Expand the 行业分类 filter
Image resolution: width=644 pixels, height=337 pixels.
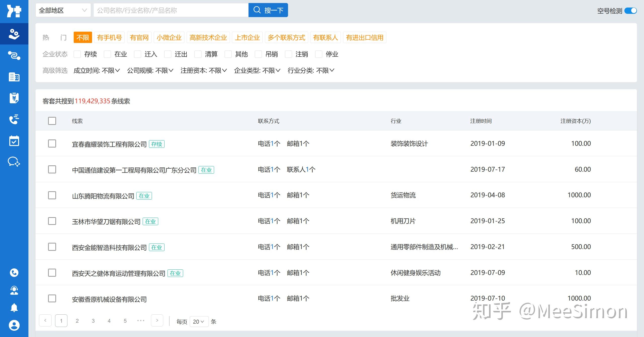311,71
